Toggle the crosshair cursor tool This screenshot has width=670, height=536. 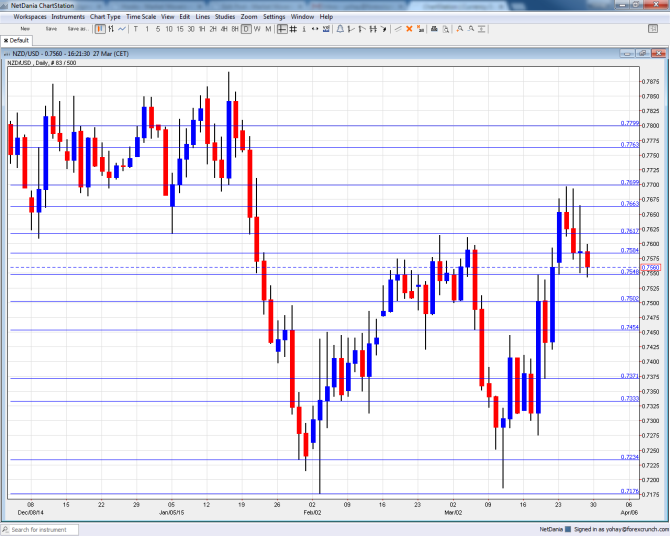click(282, 29)
